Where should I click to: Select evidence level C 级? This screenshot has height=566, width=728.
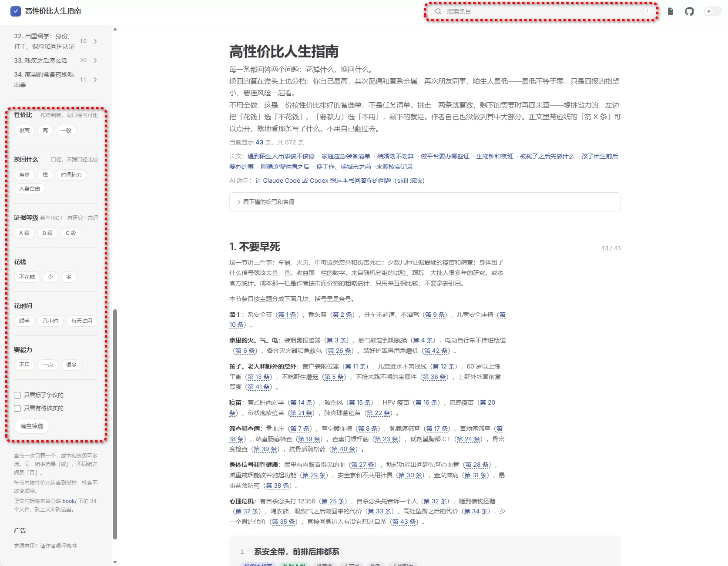[71, 233]
